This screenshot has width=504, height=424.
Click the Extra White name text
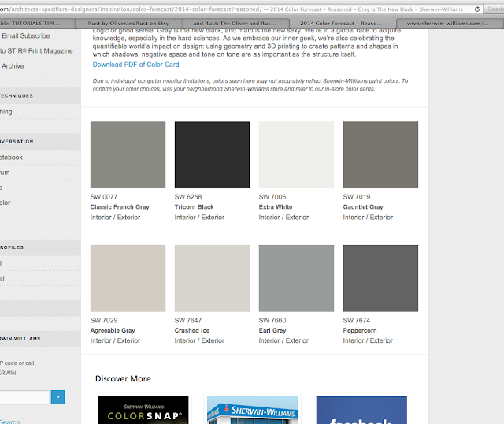click(x=276, y=206)
